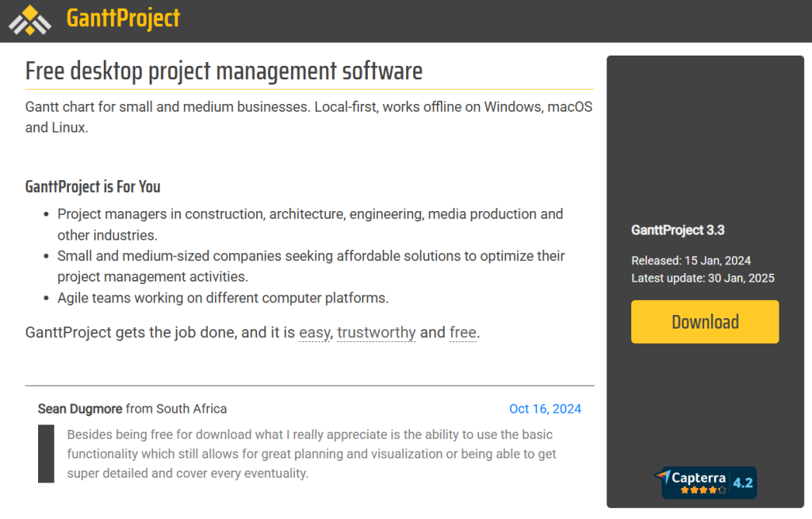Screen dimensions: 812x519
Task: Select the 4.2 score on Capterra badge
Action: click(x=742, y=482)
